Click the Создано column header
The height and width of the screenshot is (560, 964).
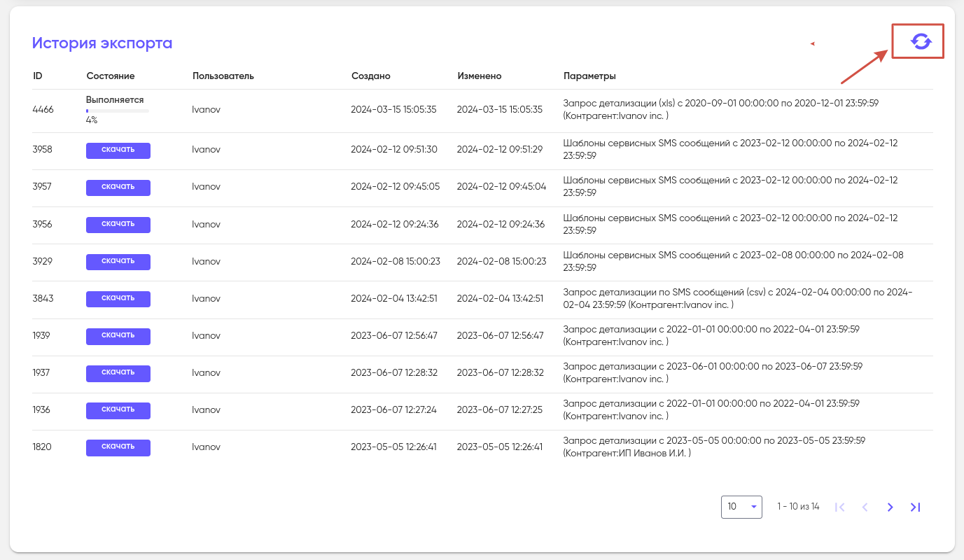370,76
